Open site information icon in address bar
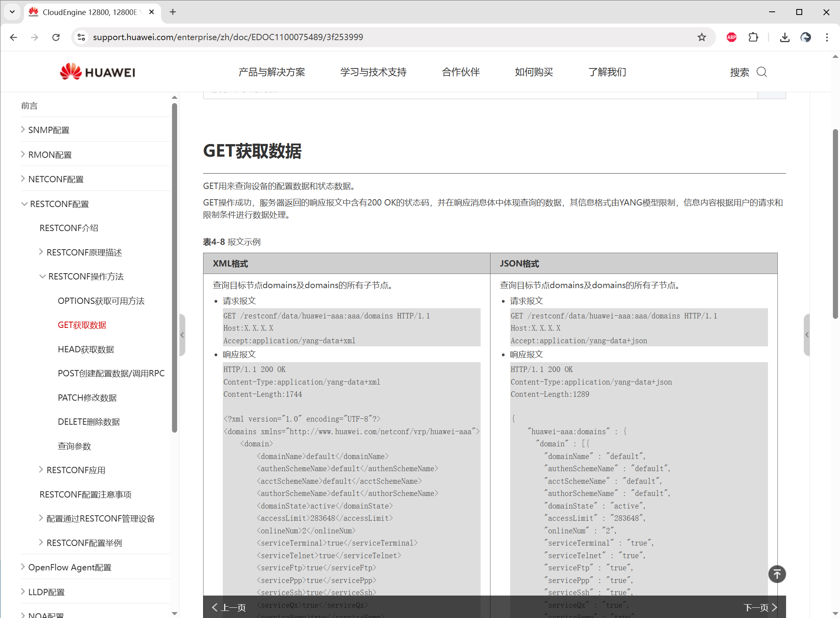The height and width of the screenshot is (618, 840). [x=81, y=37]
